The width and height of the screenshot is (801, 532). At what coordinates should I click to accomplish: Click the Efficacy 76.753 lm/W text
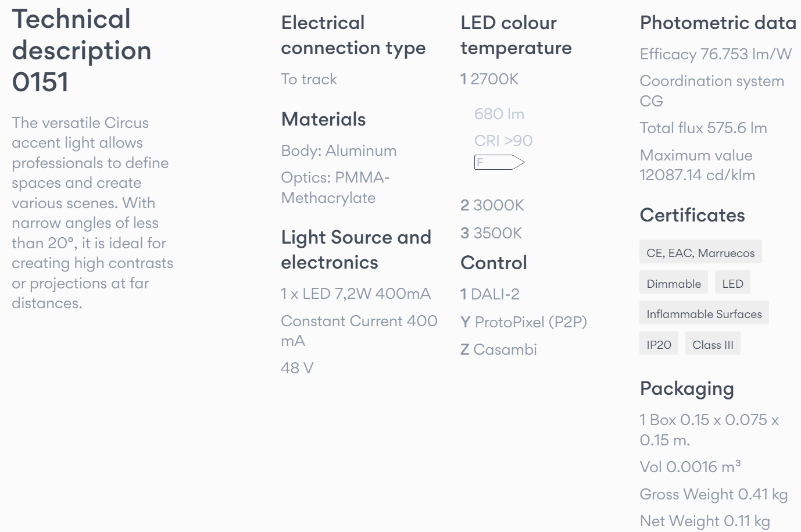(716, 54)
